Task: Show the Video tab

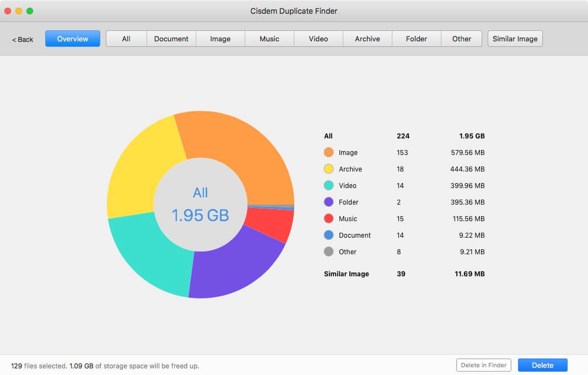Action: click(319, 39)
